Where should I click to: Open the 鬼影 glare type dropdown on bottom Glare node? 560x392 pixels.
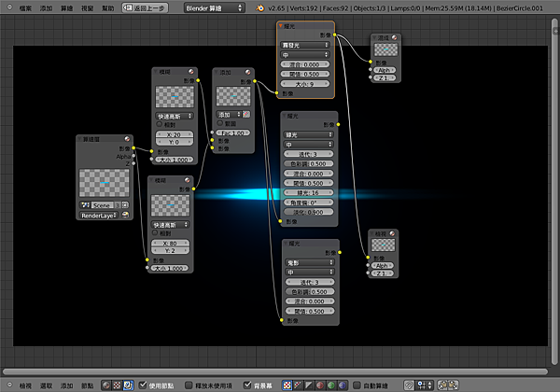(310, 262)
